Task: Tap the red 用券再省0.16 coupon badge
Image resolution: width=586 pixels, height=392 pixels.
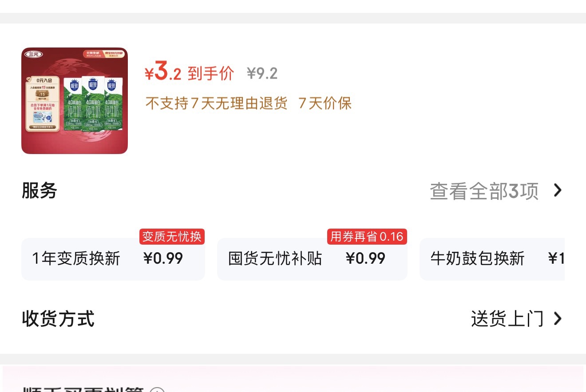Action: tap(367, 237)
